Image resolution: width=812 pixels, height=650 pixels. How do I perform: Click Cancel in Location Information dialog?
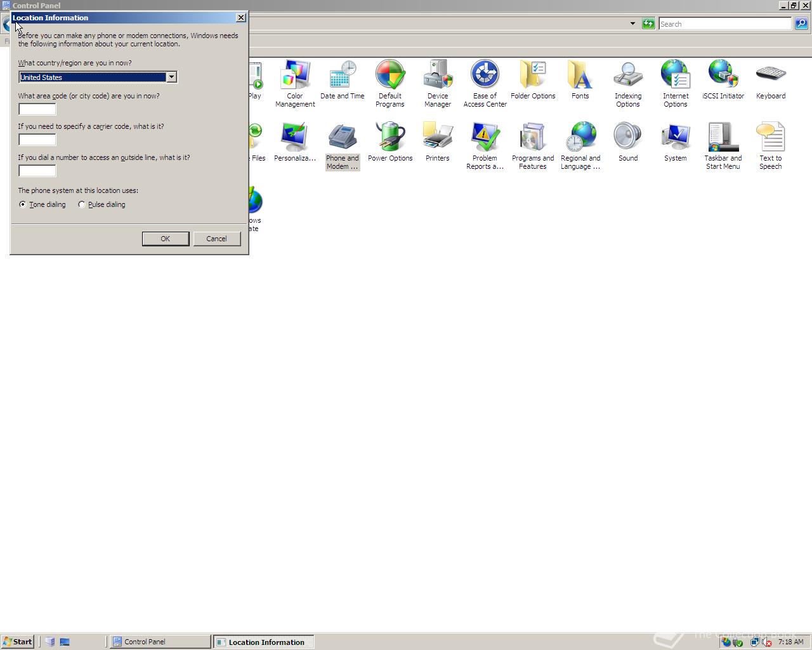(x=216, y=239)
